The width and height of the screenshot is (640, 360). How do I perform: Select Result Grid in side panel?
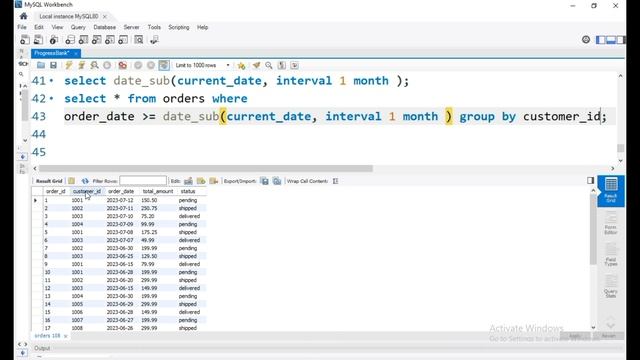[611, 191]
